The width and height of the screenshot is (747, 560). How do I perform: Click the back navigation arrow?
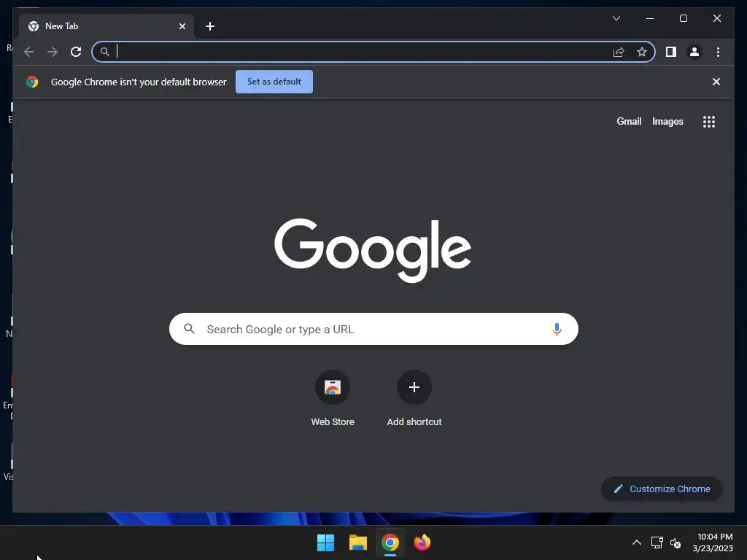[x=29, y=52]
